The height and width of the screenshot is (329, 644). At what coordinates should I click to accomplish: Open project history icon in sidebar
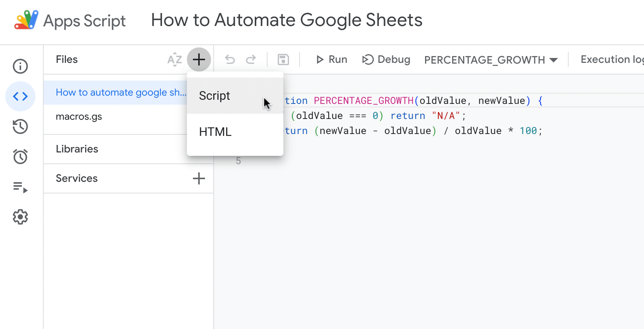point(20,126)
